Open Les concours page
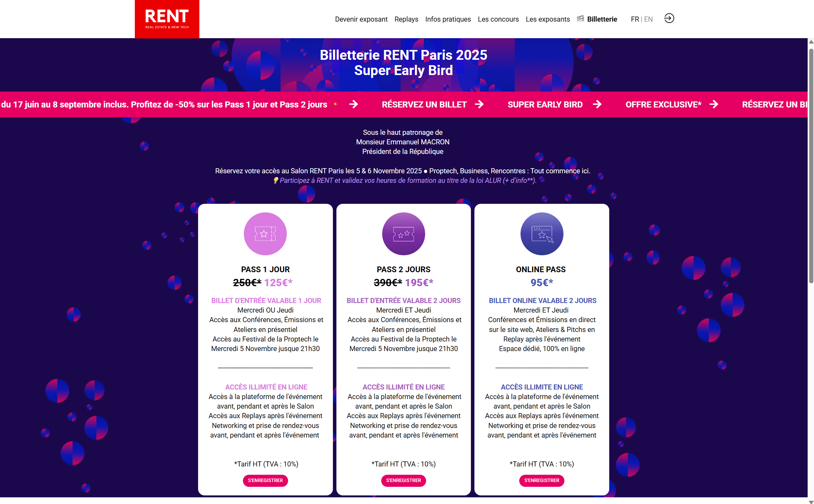814x504 pixels. 498,19
